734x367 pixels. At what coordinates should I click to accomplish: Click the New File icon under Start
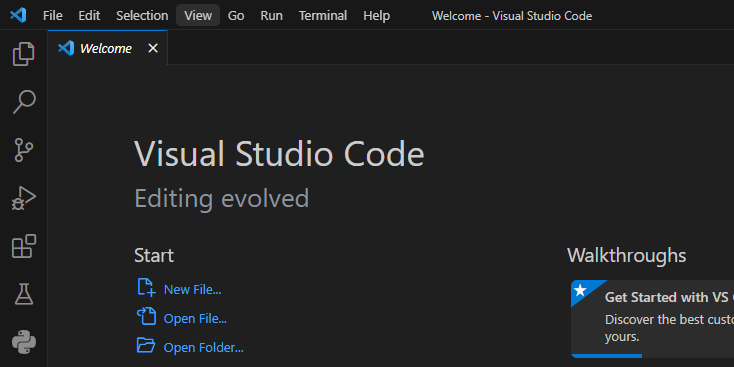coord(146,287)
